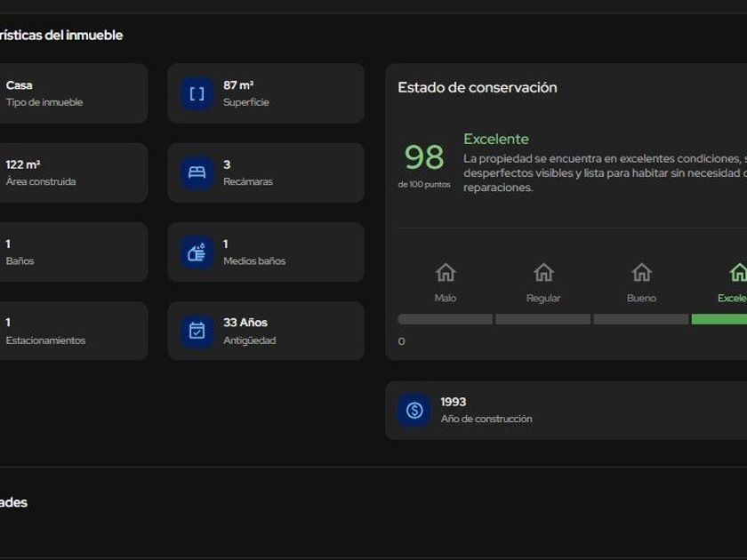Viewport: 747px width, 560px height.
Task: Click the 98 score number
Action: [424, 157]
